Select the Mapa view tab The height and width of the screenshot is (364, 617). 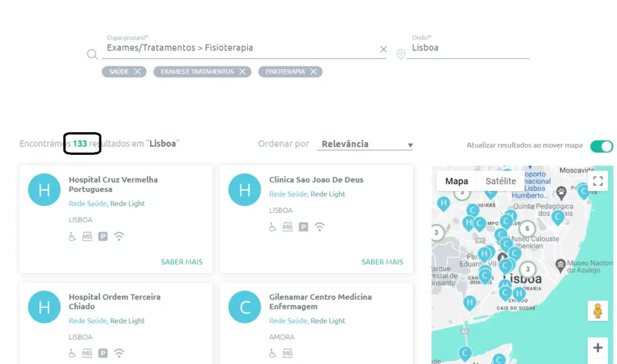pos(456,181)
